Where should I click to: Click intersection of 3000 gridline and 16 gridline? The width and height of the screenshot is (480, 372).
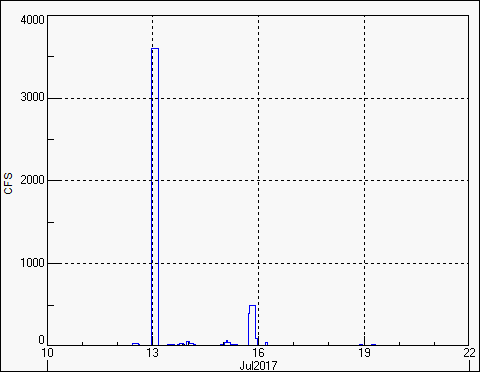tap(258, 98)
